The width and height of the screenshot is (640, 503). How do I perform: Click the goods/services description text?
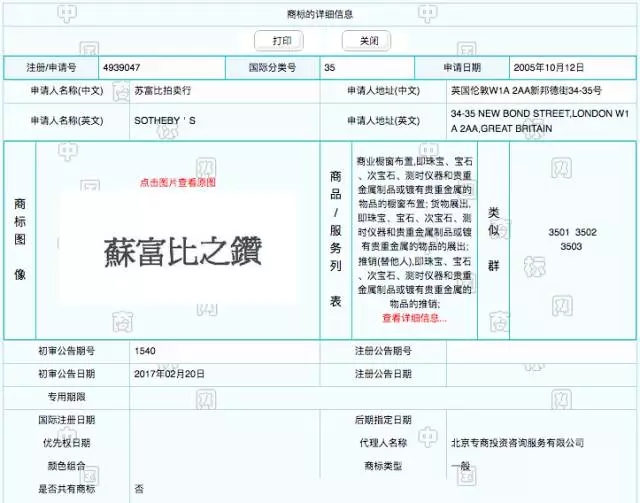[x=414, y=232]
